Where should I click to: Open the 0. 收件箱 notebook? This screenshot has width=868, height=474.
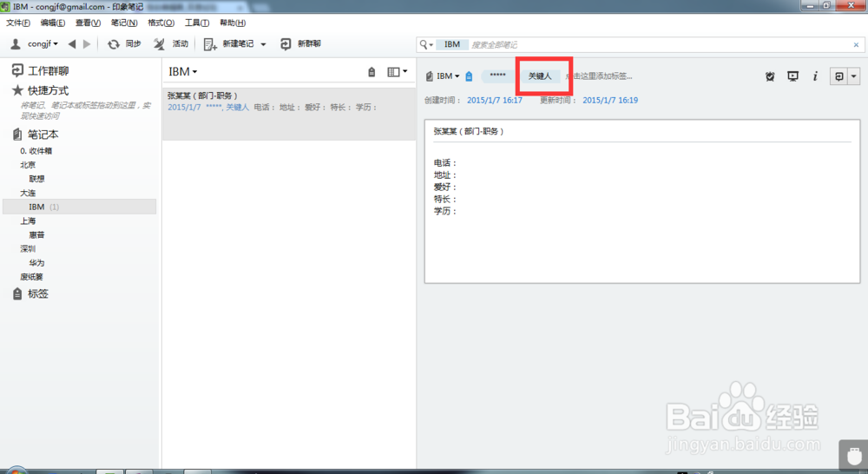coord(36,150)
